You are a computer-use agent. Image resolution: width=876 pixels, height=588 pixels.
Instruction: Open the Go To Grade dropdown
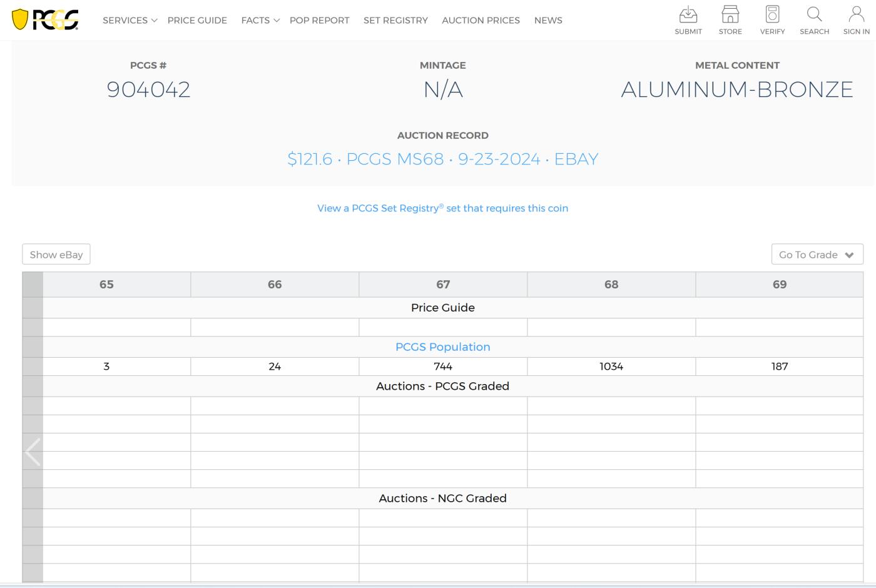pyautogui.click(x=817, y=255)
